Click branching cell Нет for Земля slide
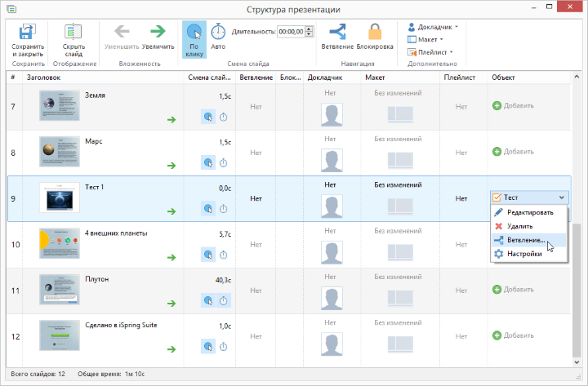The image size is (588, 386). 256,107
